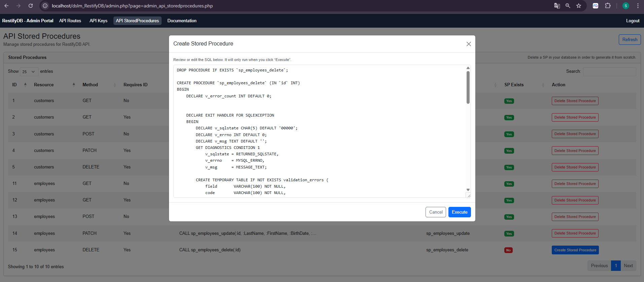Sort by the SP Exists column
Viewport: 644px width, 282px height.
(514, 85)
